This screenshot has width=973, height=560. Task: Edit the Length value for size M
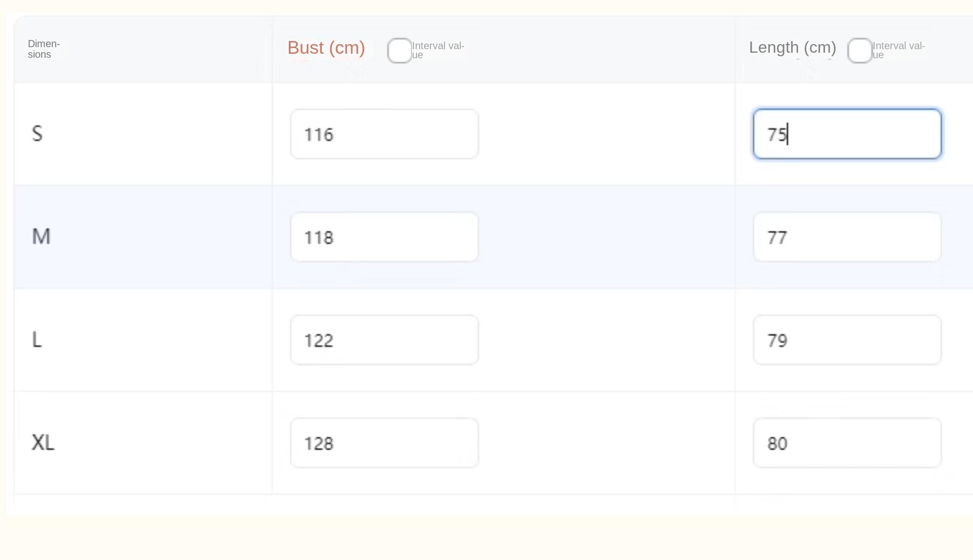(847, 237)
